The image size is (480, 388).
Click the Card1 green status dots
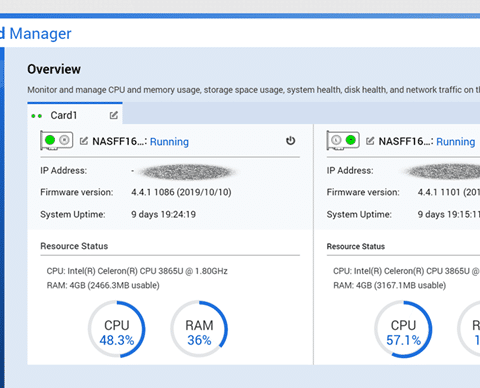pos(37,116)
